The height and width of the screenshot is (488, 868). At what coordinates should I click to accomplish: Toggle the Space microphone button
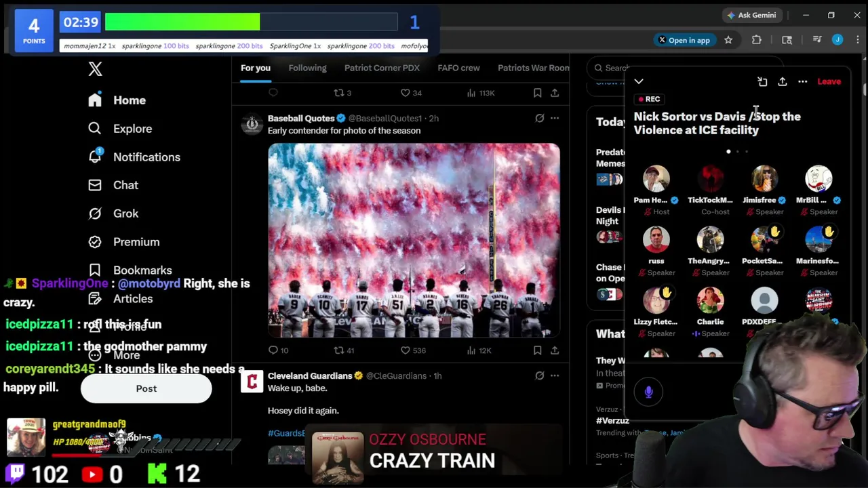(649, 392)
